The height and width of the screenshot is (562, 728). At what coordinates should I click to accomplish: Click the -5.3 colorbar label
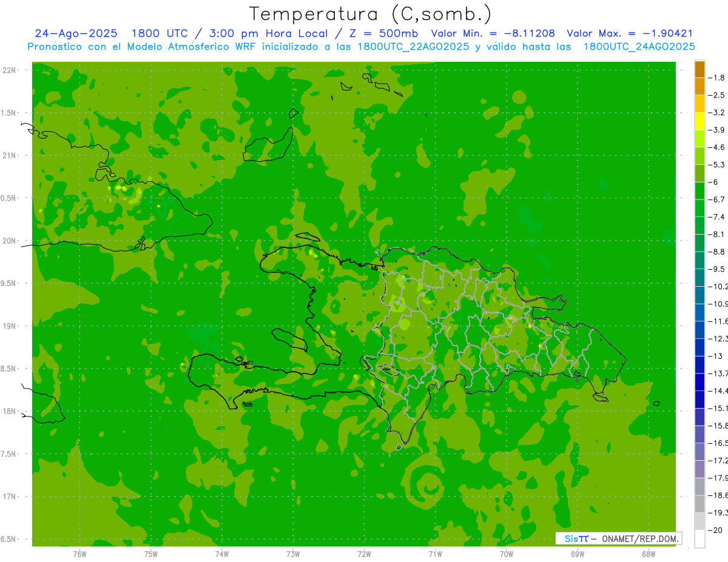click(x=717, y=165)
